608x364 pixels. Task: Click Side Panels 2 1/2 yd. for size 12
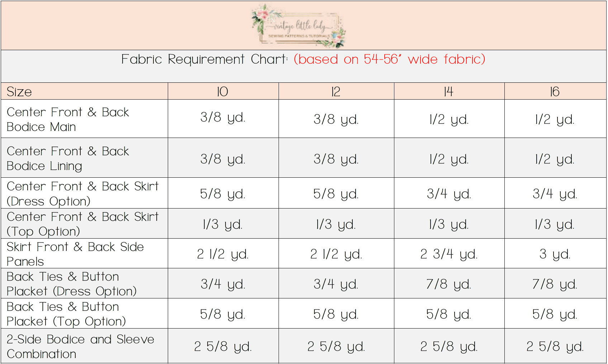coord(336,254)
